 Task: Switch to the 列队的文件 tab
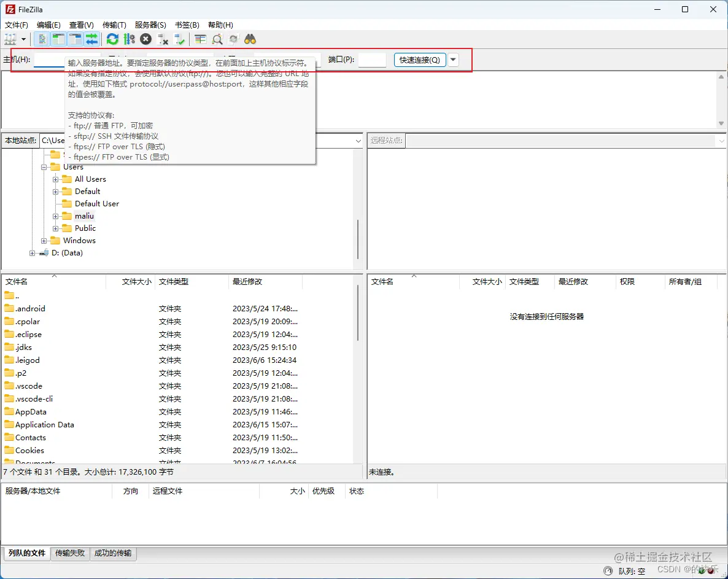pyautogui.click(x=27, y=553)
